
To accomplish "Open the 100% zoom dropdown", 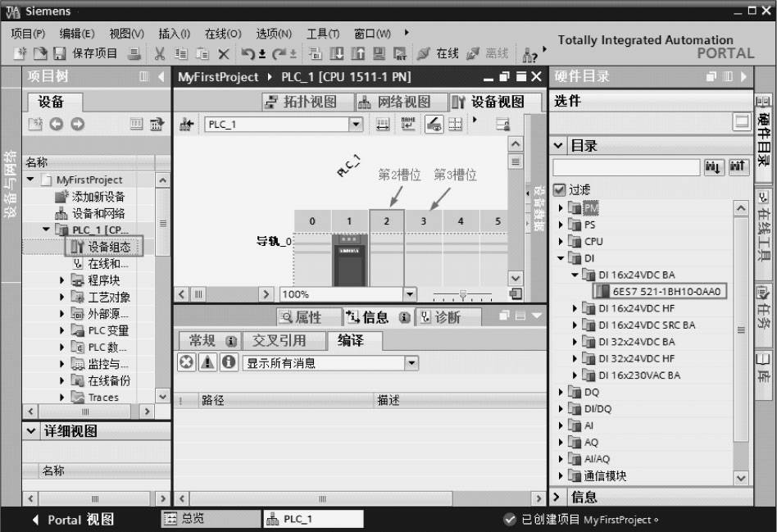I will (x=409, y=294).
